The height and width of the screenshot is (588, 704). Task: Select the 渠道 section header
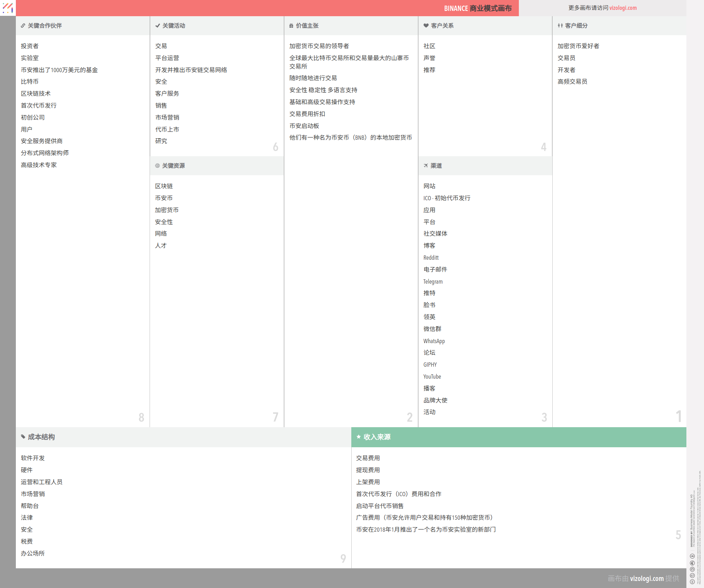pyautogui.click(x=436, y=166)
